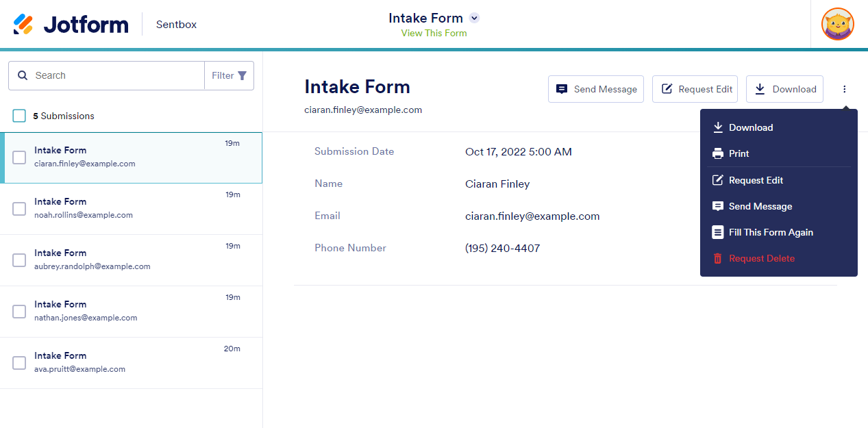Viewport: 868px width, 428px height.
Task: Click the printer icon in the menu
Action: pyautogui.click(x=718, y=153)
